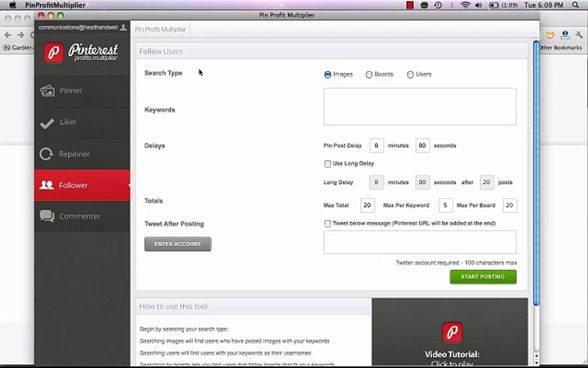Click the account email communications@healthandwell
The width and height of the screenshot is (588, 368).
tap(78, 28)
